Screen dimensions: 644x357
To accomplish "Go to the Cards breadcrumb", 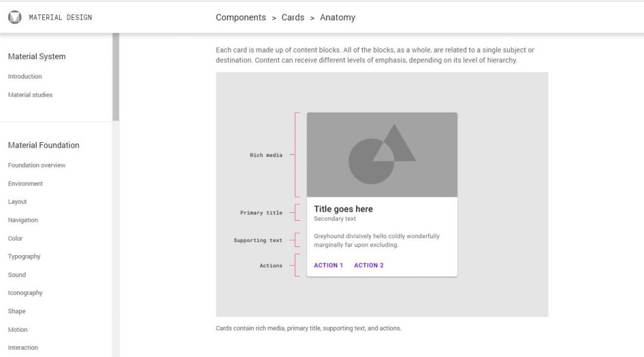I will pyautogui.click(x=293, y=17).
